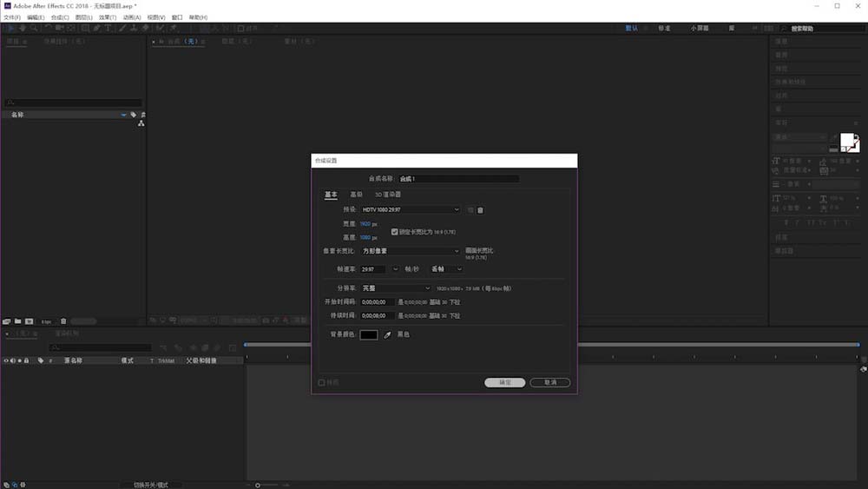Click the interpret footage icon in project panel
Viewport: 868px width, 489px height.
7,321
